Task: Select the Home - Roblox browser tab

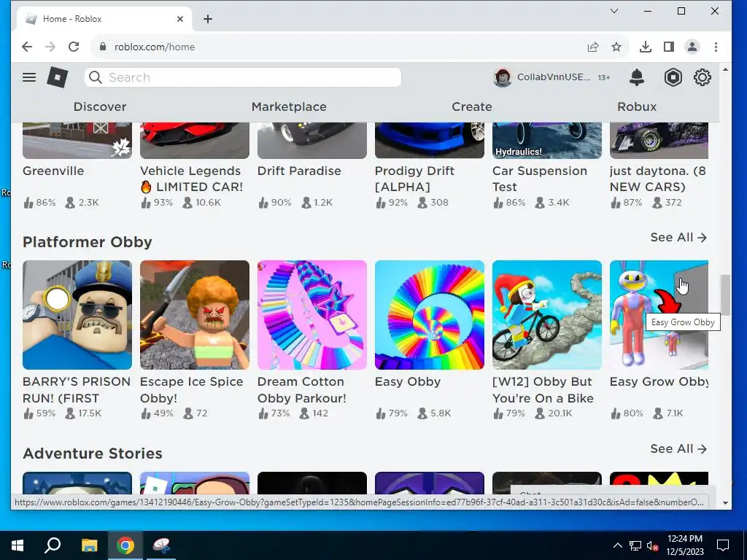Action: 104,19
